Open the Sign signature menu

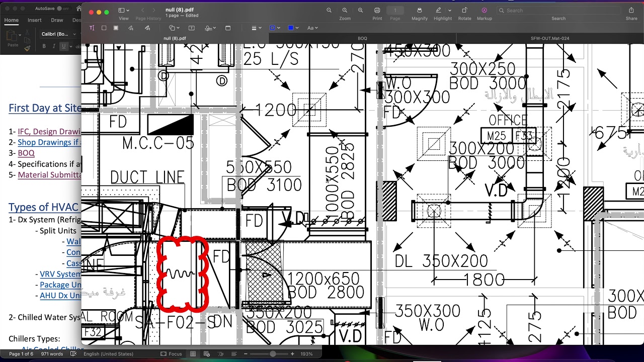point(210,28)
